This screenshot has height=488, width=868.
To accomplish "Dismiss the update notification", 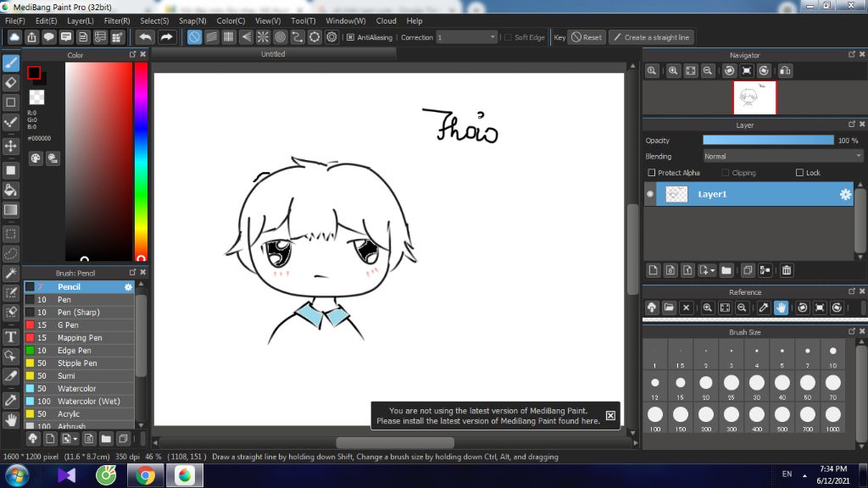I will coord(610,415).
